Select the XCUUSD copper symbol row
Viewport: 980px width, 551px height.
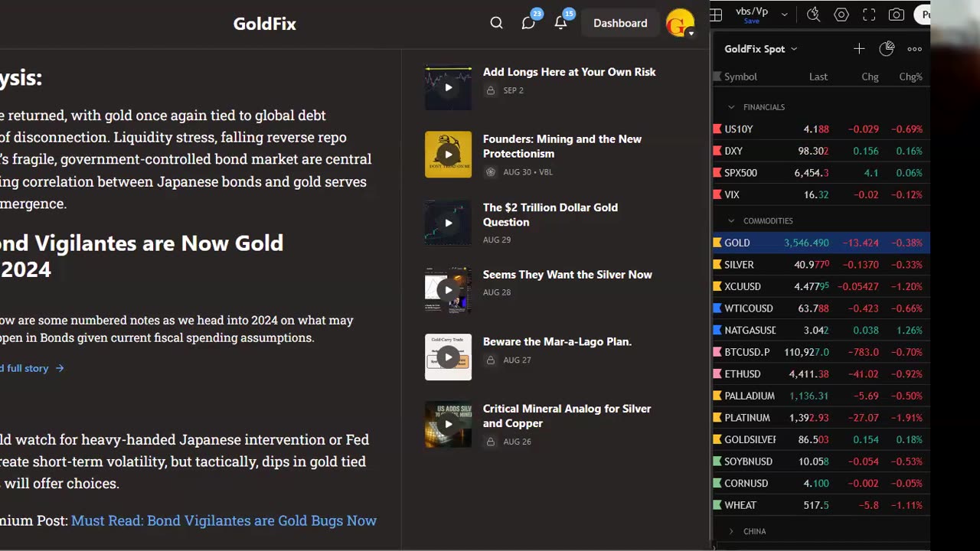coord(822,286)
